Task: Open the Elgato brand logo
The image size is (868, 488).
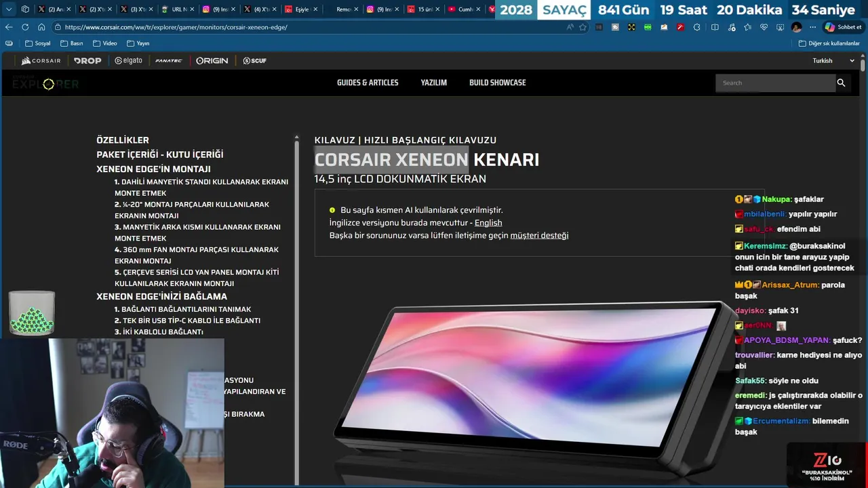Action: pos(128,60)
